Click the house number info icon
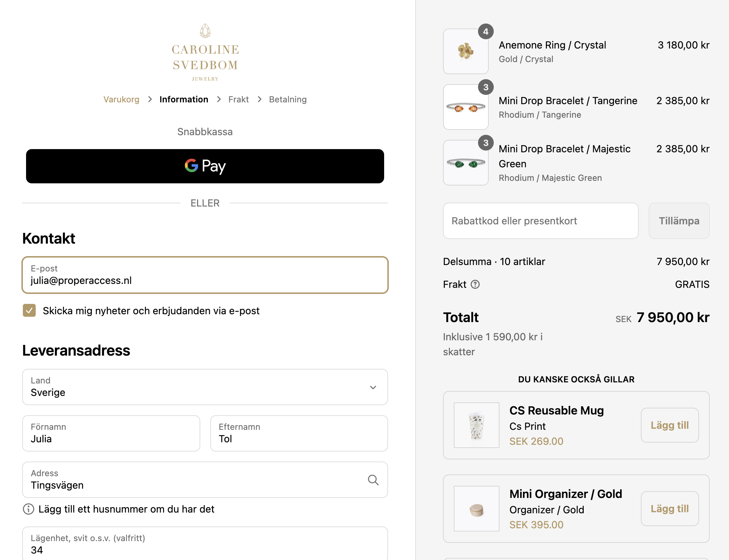The image size is (729, 560). coord(29,509)
